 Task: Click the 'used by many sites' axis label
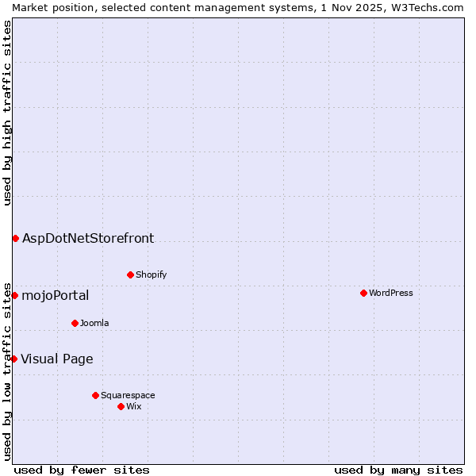coord(398,470)
